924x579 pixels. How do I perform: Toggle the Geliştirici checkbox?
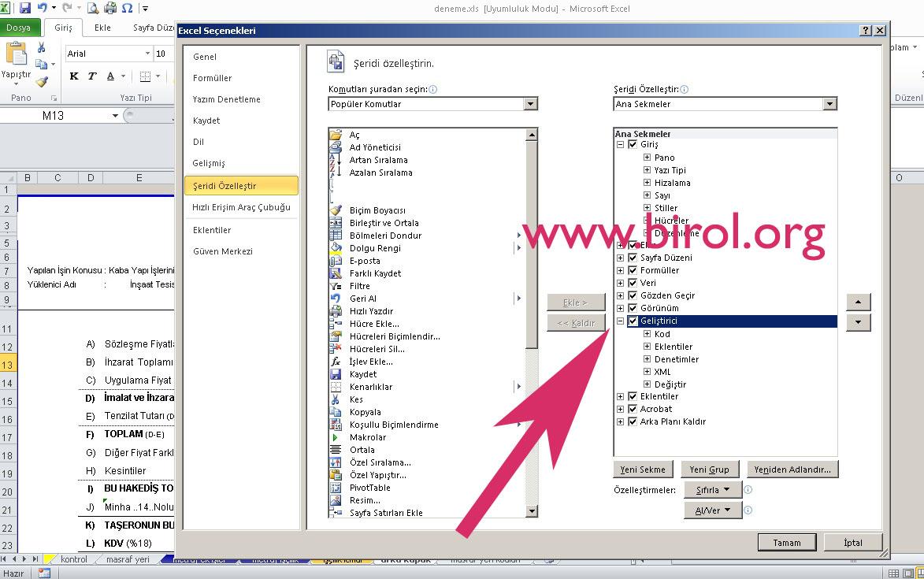[x=633, y=321]
